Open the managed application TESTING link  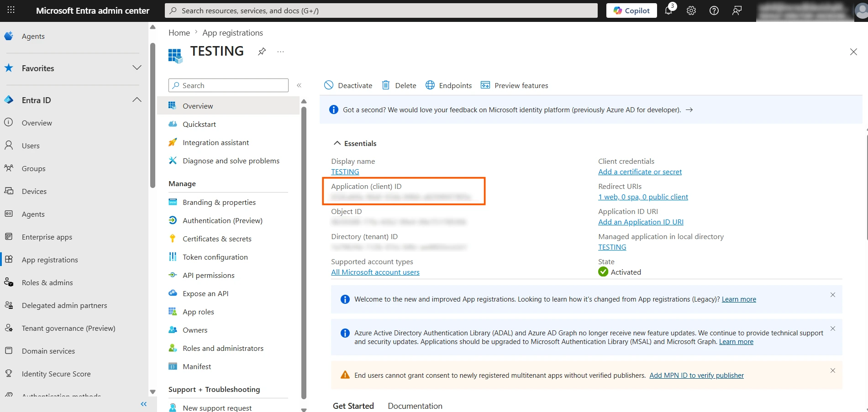[612, 247]
